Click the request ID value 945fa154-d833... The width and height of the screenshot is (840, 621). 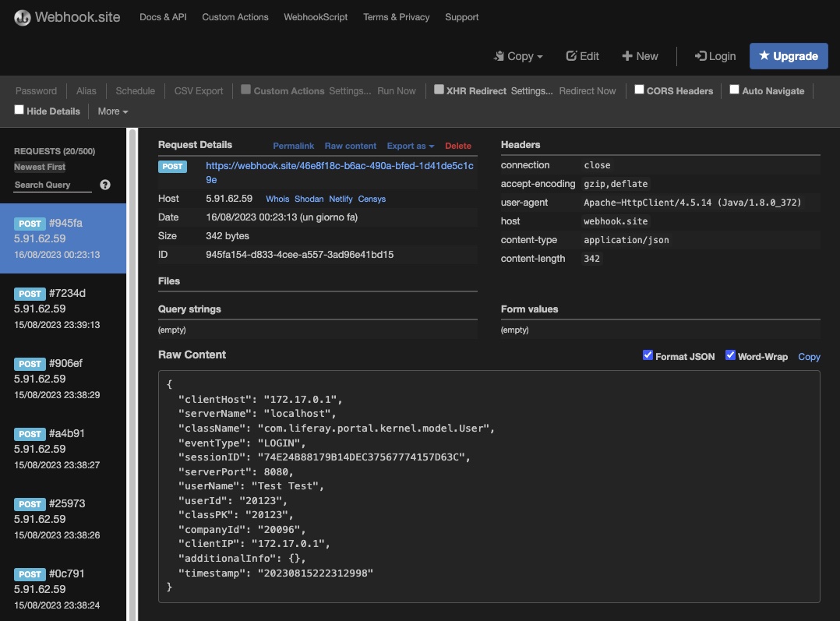tap(299, 255)
